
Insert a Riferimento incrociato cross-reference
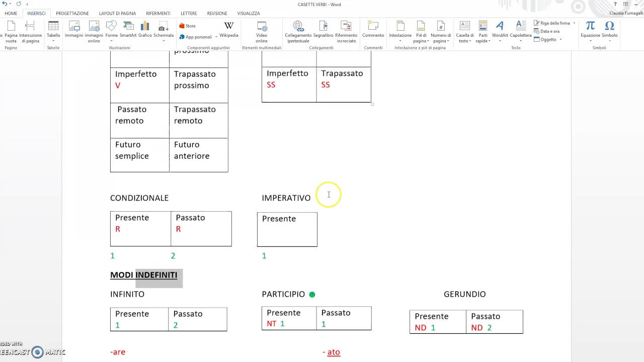coord(346,32)
